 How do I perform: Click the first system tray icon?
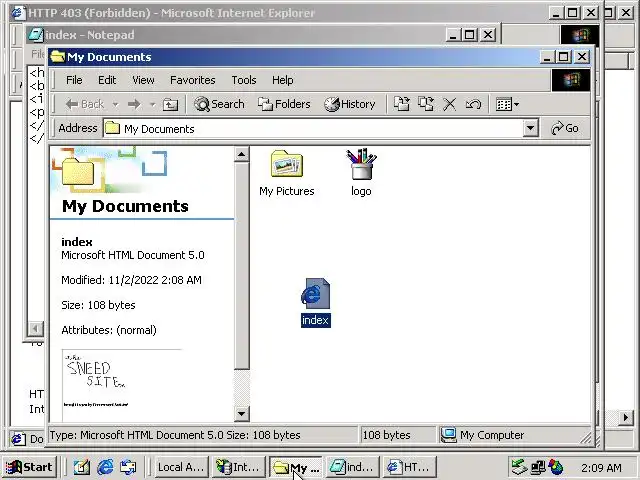520,467
